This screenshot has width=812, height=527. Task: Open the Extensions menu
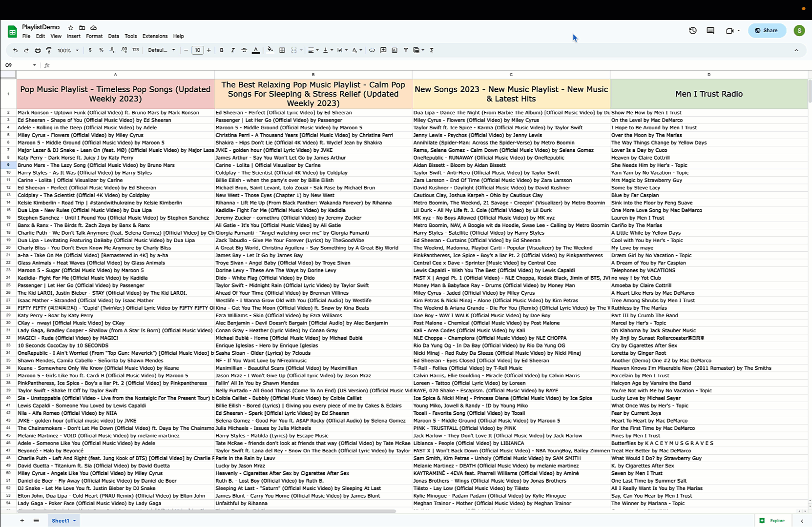[155, 36]
